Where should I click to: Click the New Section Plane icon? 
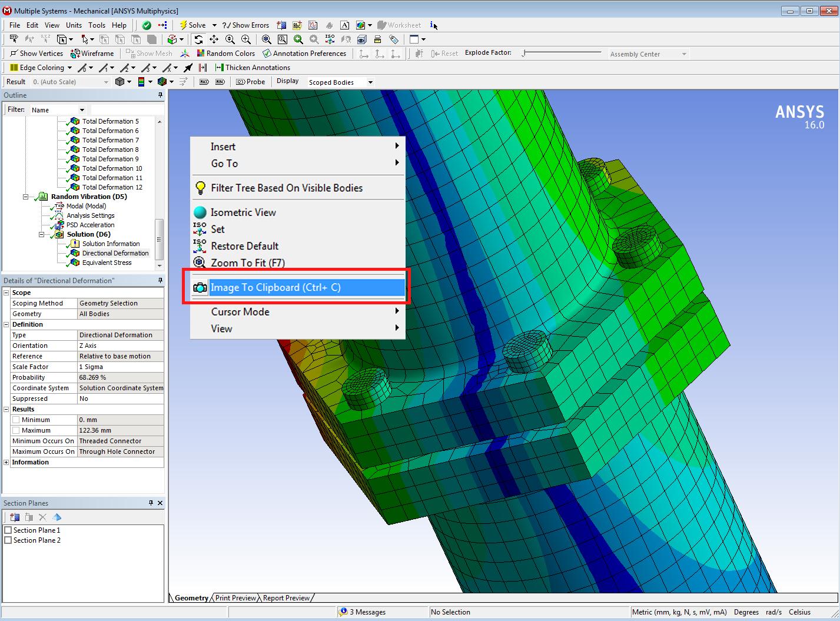(x=15, y=517)
